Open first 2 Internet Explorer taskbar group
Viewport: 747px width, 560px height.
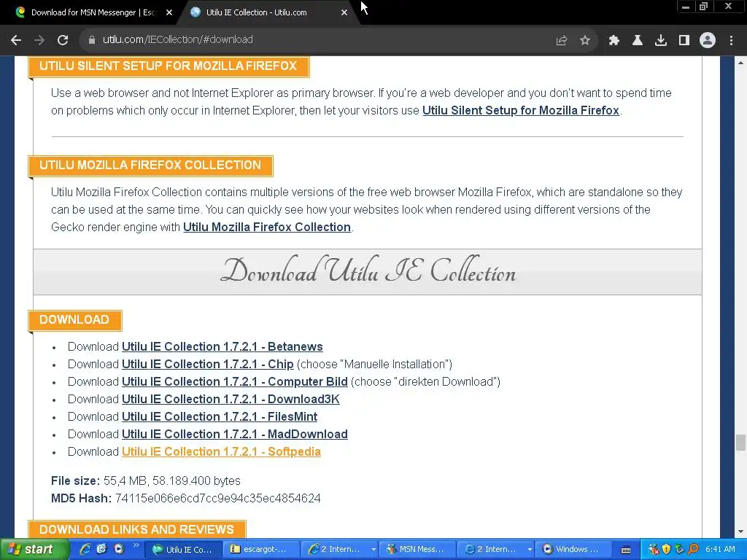point(340,550)
